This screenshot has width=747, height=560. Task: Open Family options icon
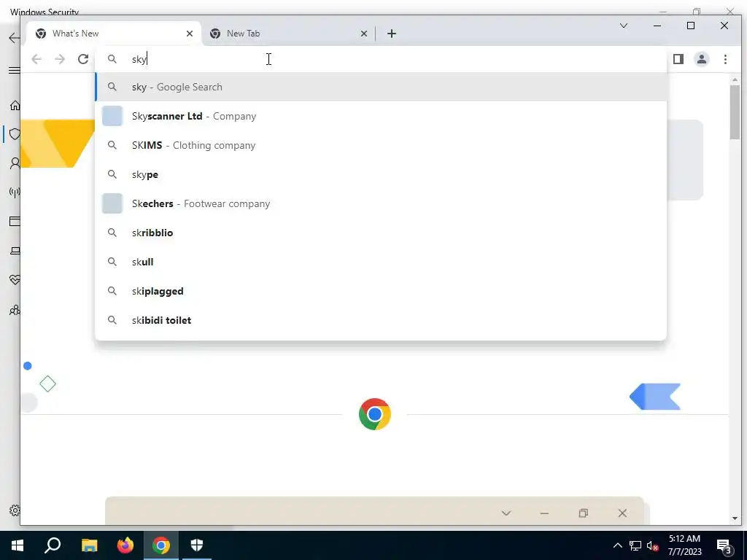15,310
